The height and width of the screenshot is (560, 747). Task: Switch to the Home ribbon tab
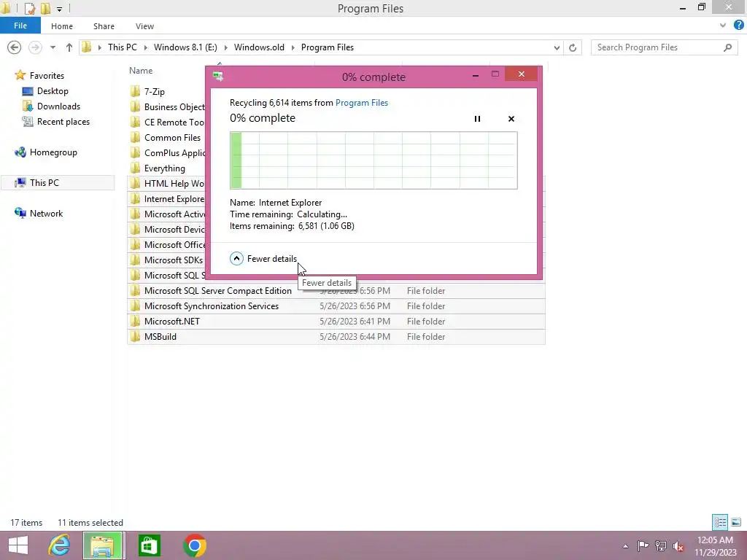tap(62, 26)
